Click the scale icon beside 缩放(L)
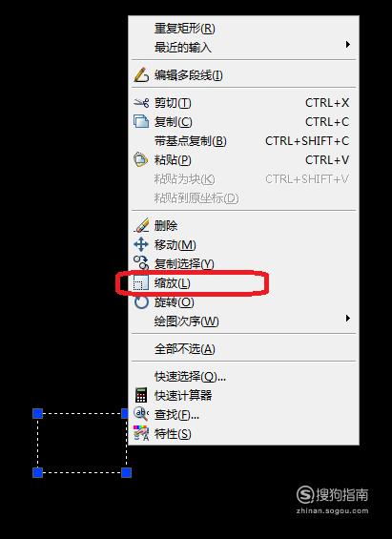Viewport: 392px width, 539px height. (x=141, y=283)
